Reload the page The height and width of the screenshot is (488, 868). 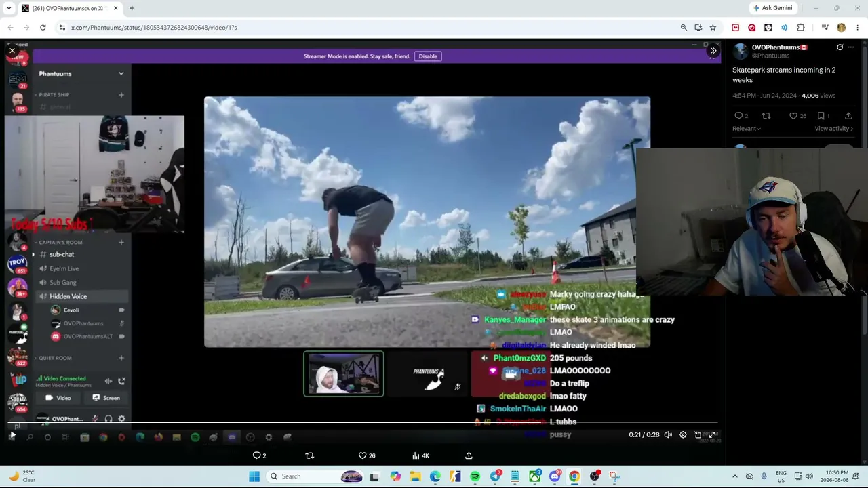(x=43, y=28)
